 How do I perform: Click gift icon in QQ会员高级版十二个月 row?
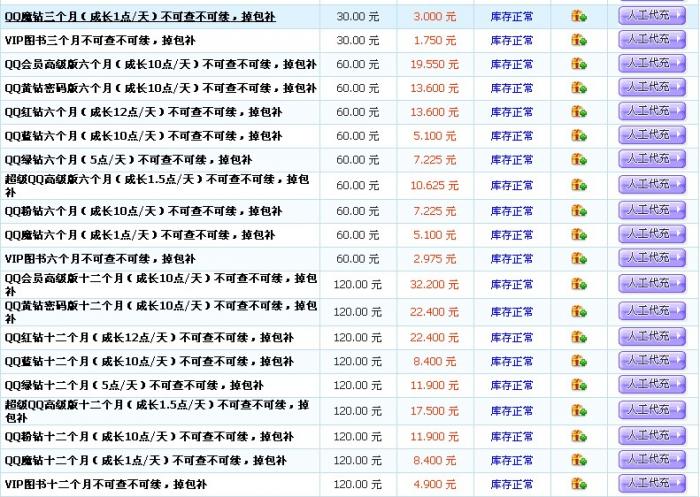pos(579,284)
